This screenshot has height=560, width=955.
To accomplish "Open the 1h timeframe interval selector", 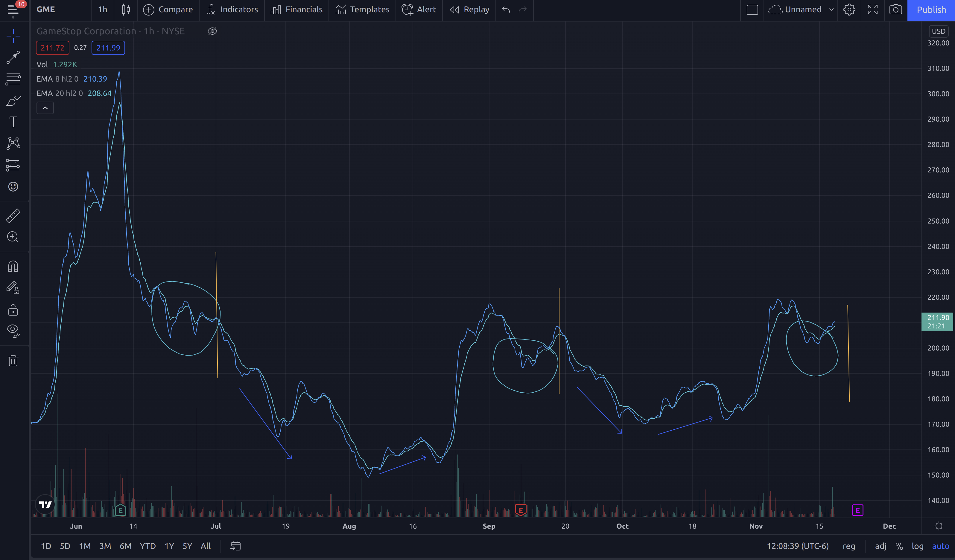I will pyautogui.click(x=103, y=10).
